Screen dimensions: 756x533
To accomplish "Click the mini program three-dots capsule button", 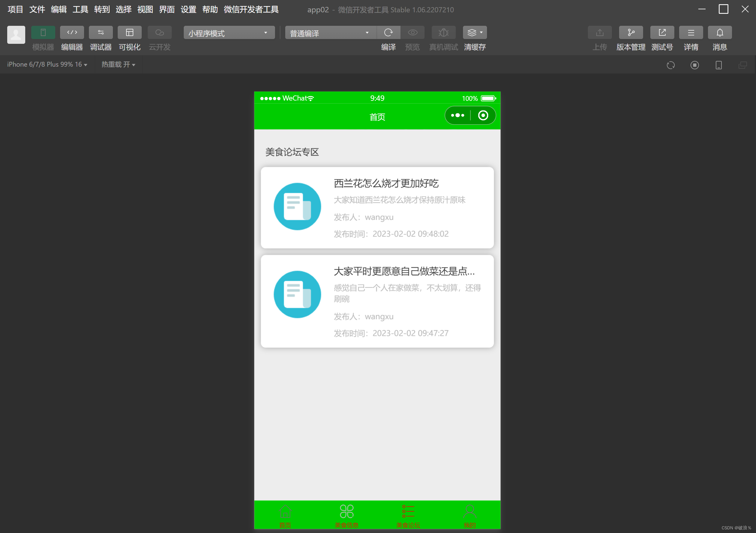I will (458, 116).
